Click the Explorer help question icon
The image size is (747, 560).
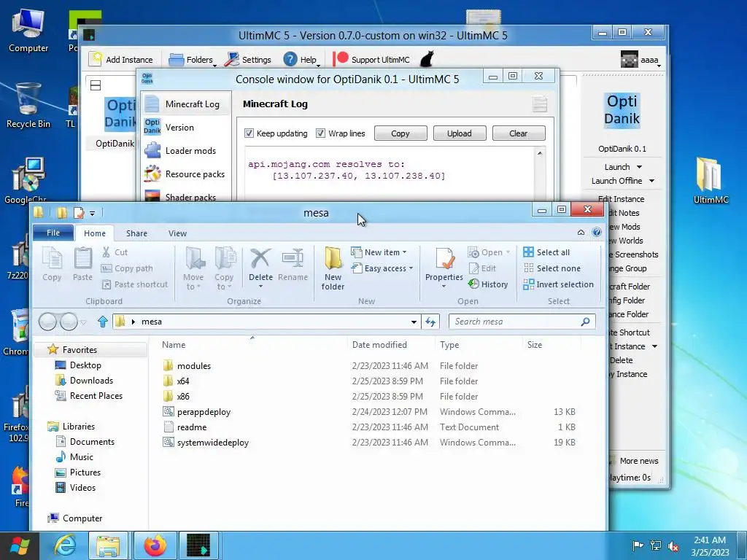click(x=597, y=233)
